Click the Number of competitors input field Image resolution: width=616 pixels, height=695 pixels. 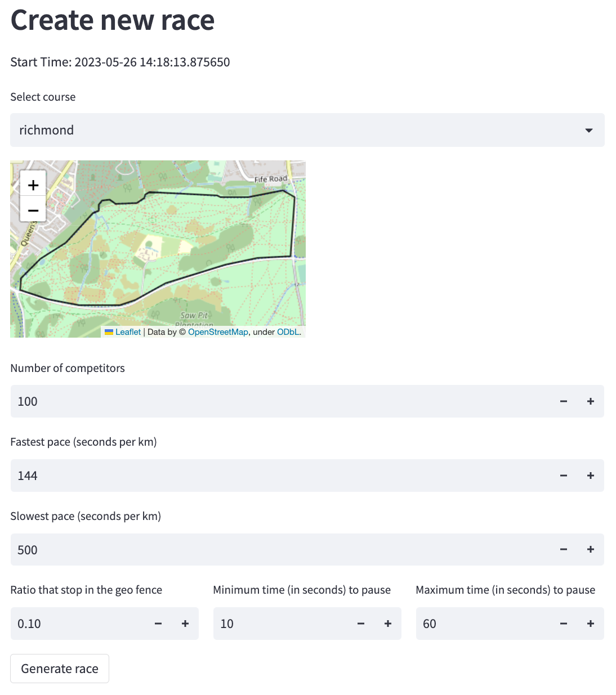tap(282, 401)
